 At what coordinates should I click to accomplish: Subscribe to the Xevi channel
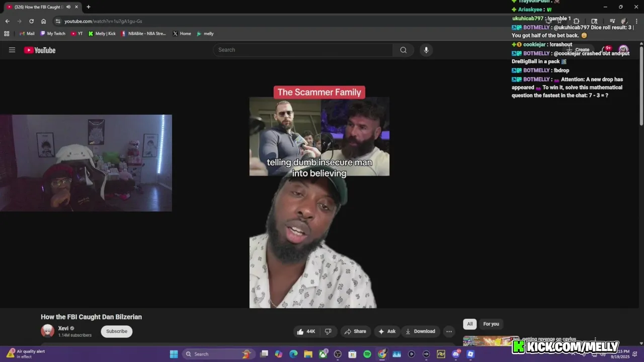(117, 331)
